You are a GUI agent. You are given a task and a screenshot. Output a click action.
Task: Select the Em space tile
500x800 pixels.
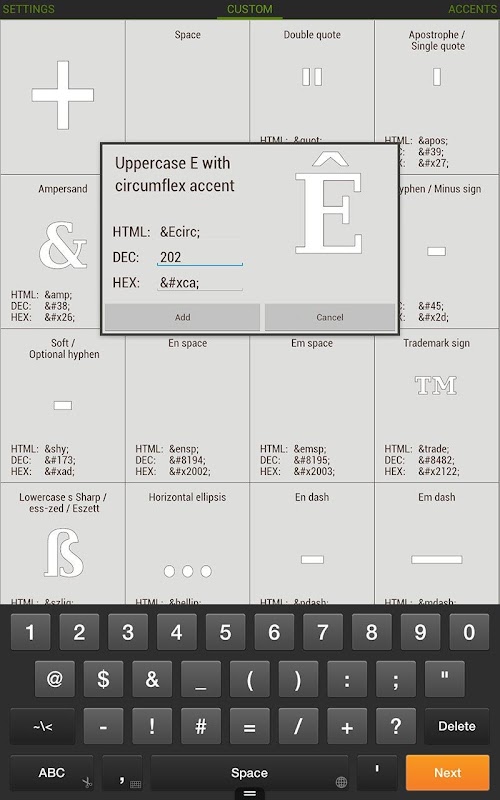[312, 408]
